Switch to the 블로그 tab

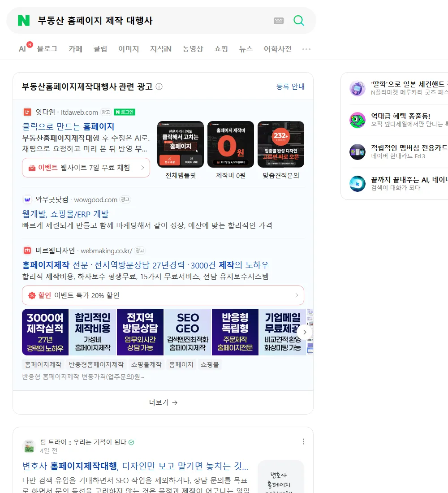(x=47, y=49)
